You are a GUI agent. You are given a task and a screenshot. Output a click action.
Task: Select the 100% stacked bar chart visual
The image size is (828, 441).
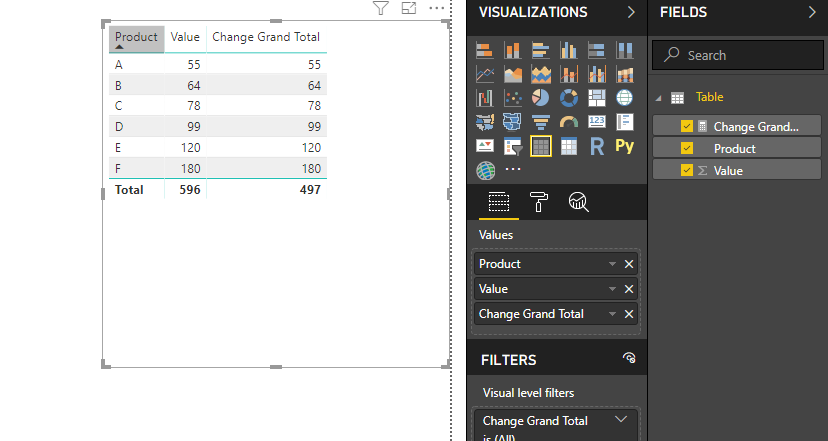[597, 51]
